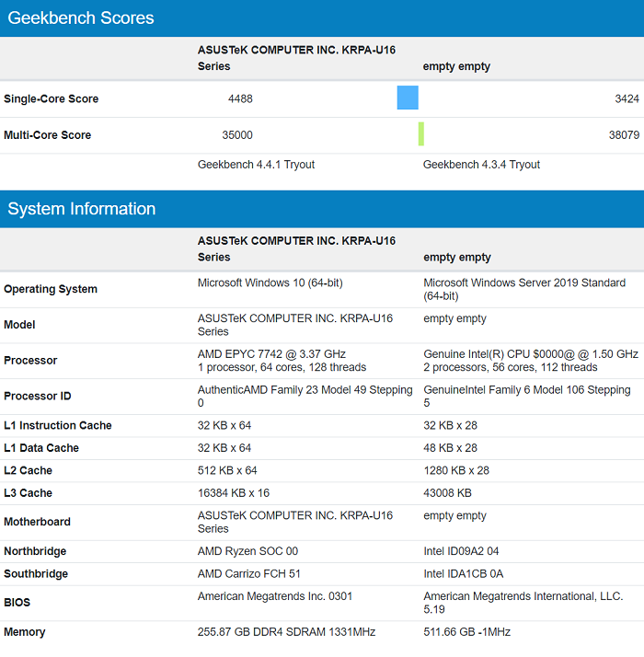Click the AMD Ryzen SOC 00 northbridge value

[x=247, y=551]
